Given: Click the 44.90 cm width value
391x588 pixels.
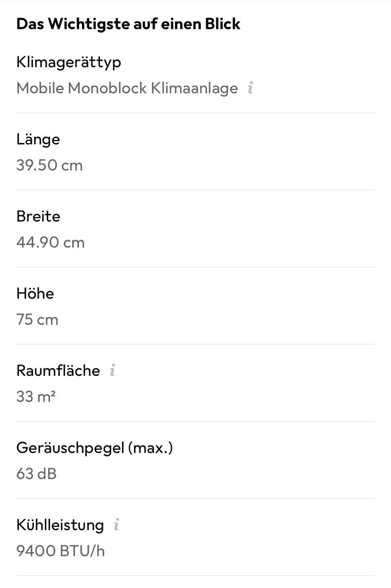Looking at the screenshot, I should pos(50,243).
